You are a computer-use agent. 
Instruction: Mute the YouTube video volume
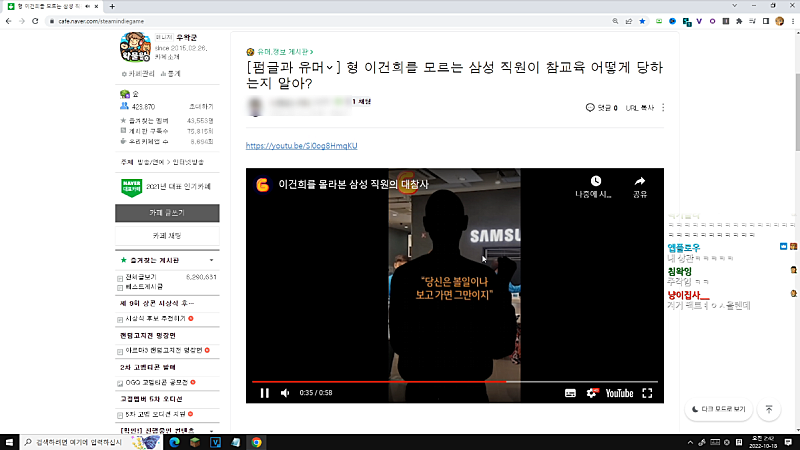click(285, 393)
